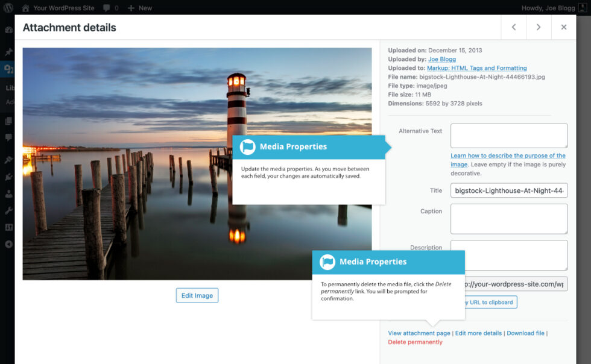591x364 pixels.
Task: Click inside the Alternative Text field
Action: click(x=508, y=135)
